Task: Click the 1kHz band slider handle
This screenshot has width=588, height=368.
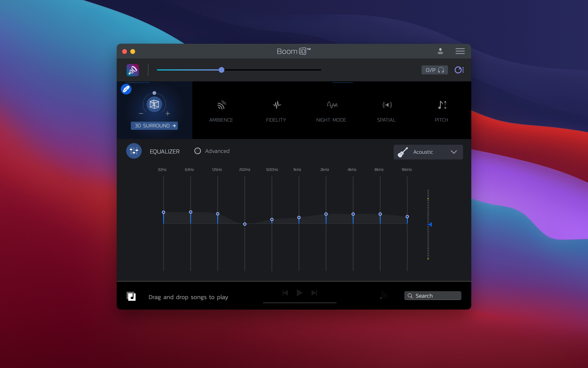Action: tap(299, 217)
